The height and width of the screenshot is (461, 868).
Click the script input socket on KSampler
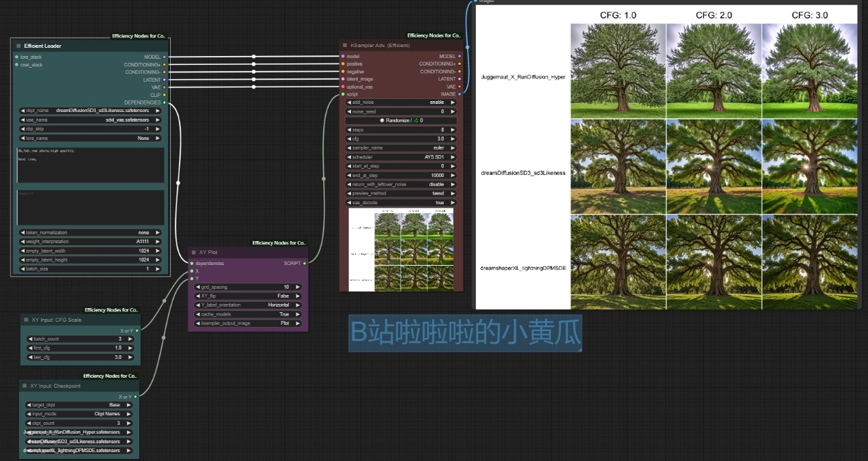342,94
